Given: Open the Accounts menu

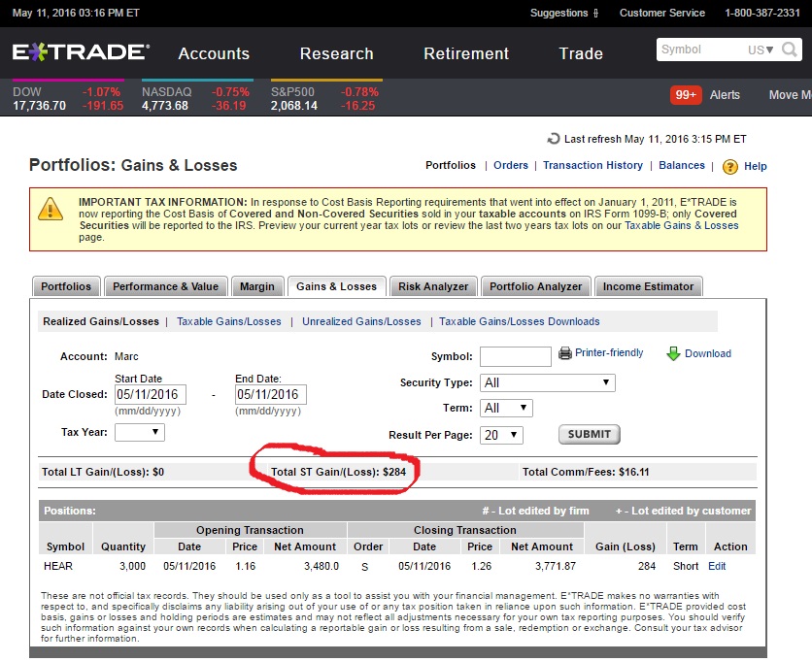Looking at the screenshot, I should 214,53.
